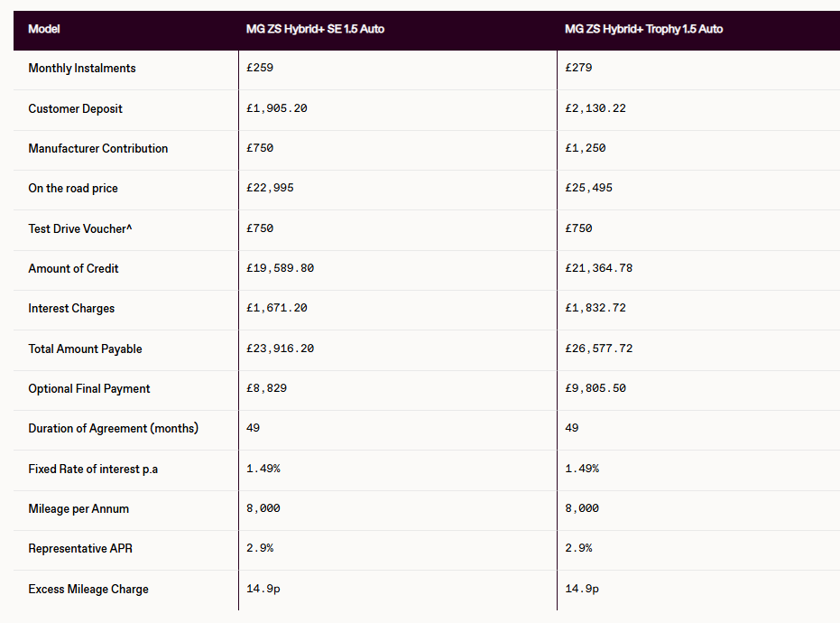Click the On the road price label
Viewport: 840px width, 623px height.
tap(73, 189)
